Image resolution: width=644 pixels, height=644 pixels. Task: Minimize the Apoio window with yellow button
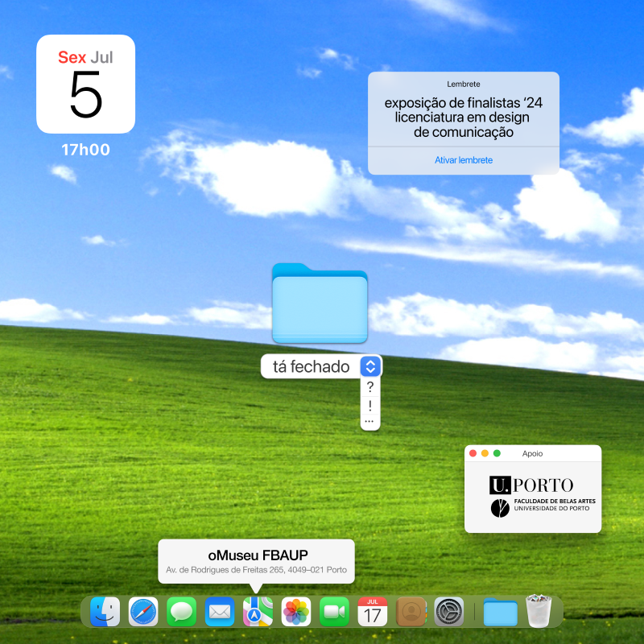485,453
